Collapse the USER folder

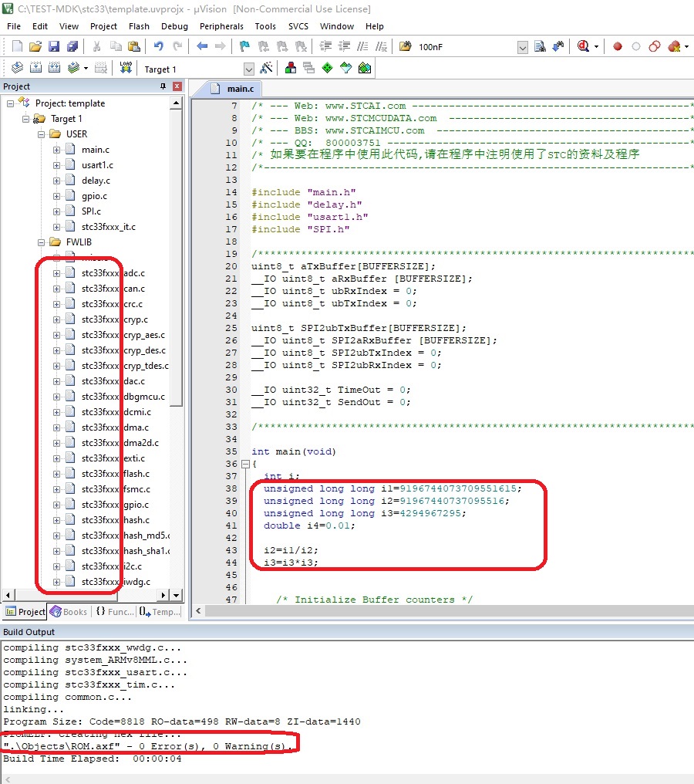[41, 134]
